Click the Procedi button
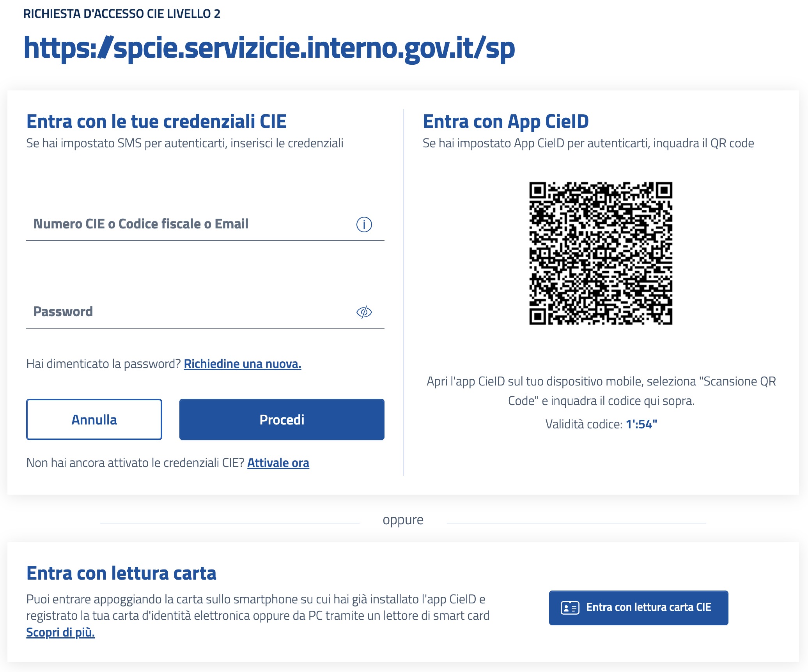The image size is (808, 672). pos(282,419)
